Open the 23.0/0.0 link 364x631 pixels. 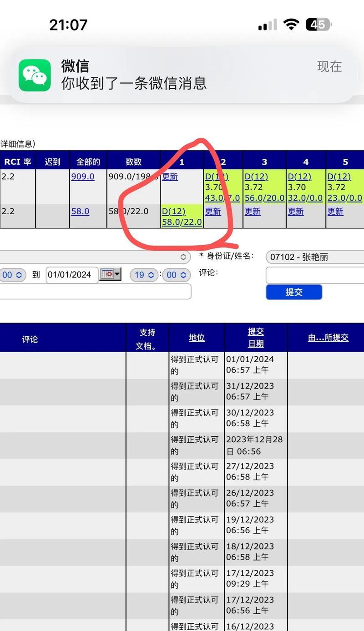coord(345,198)
